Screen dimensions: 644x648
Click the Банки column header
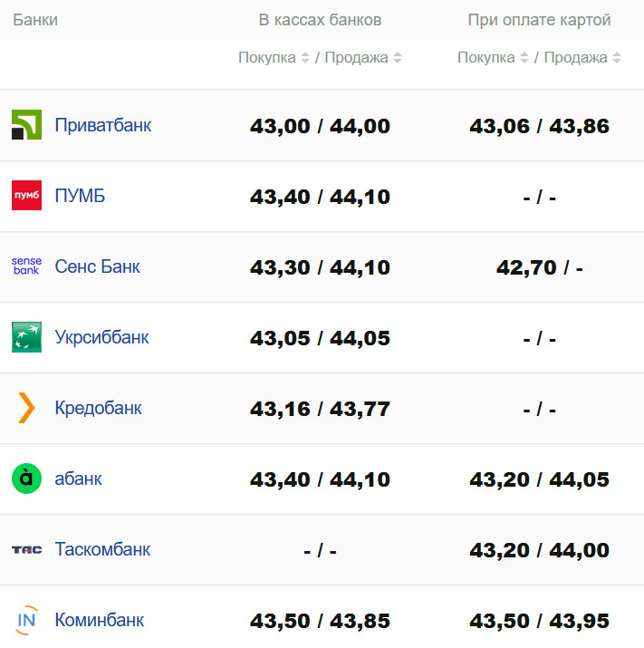(x=35, y=20)
